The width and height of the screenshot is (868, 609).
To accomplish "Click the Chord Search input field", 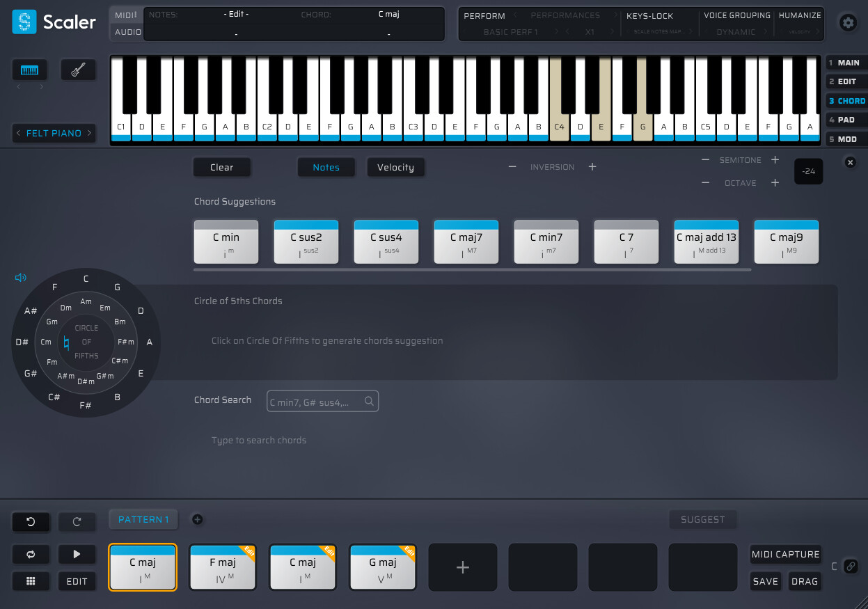I will [323, 402].
